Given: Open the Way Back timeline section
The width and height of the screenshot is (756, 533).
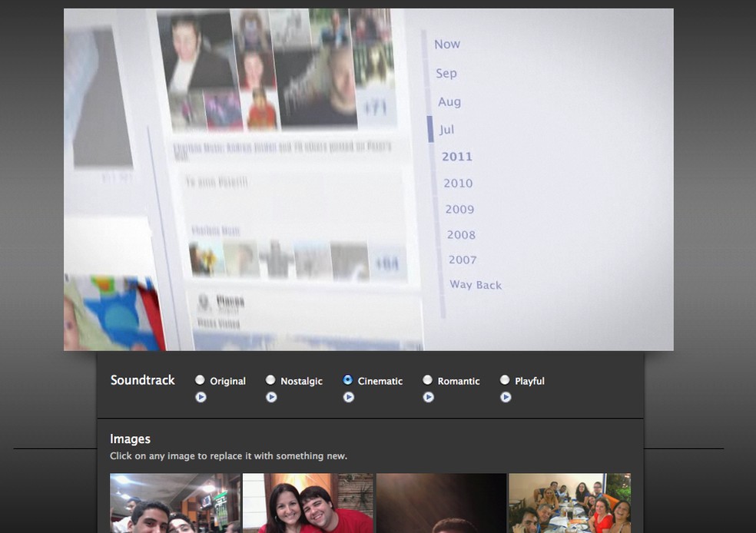Looking at the screenshot, I should [475, 284].
